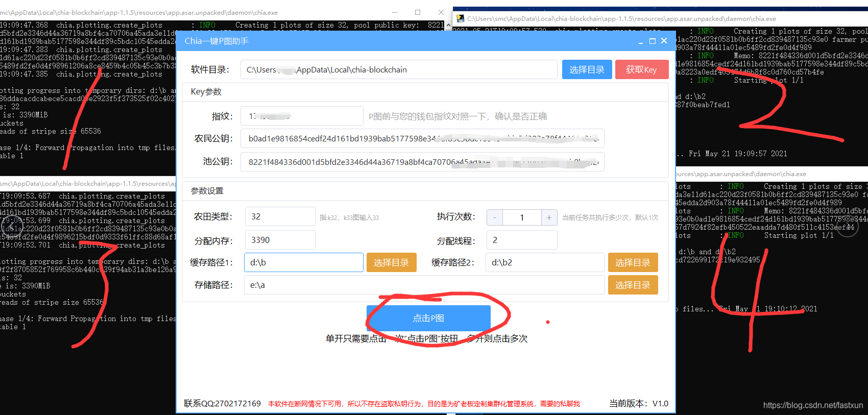Choose directory button for 缓存路径2
868x415 pixels.
tap(633, 262)
